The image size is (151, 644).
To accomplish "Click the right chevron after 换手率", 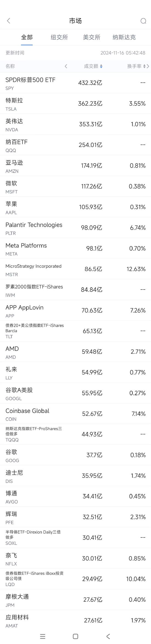I will coord(148,66).
